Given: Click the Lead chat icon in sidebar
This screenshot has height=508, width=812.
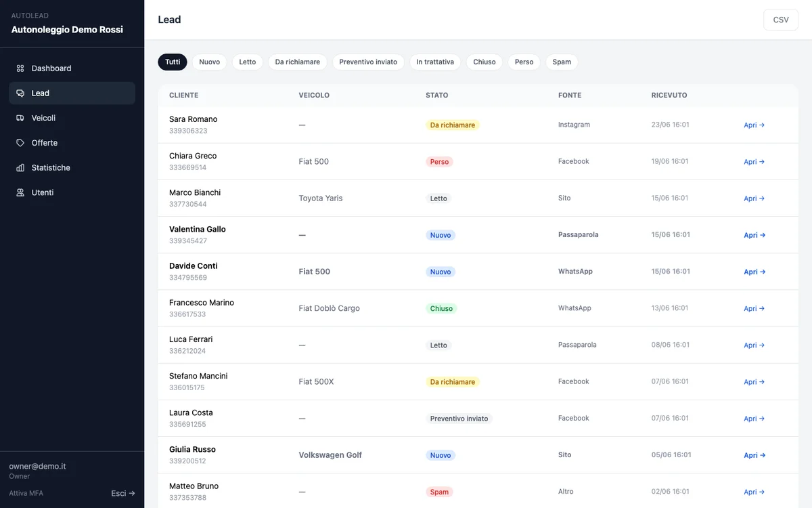Looking at the screenshot, I should pos(20,93).
